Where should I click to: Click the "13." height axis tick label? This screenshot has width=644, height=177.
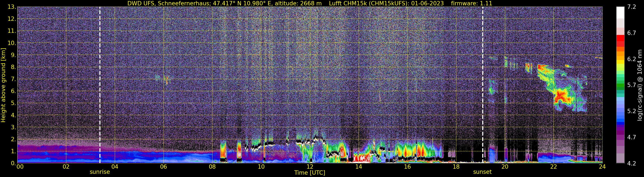tap(12, 7)
